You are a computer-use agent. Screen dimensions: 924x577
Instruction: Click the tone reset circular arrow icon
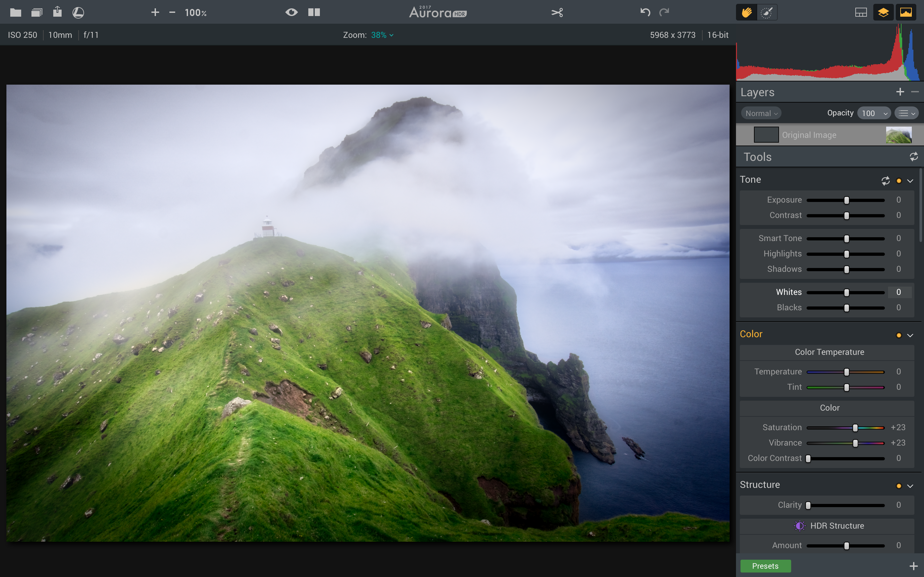pos(886,180)
